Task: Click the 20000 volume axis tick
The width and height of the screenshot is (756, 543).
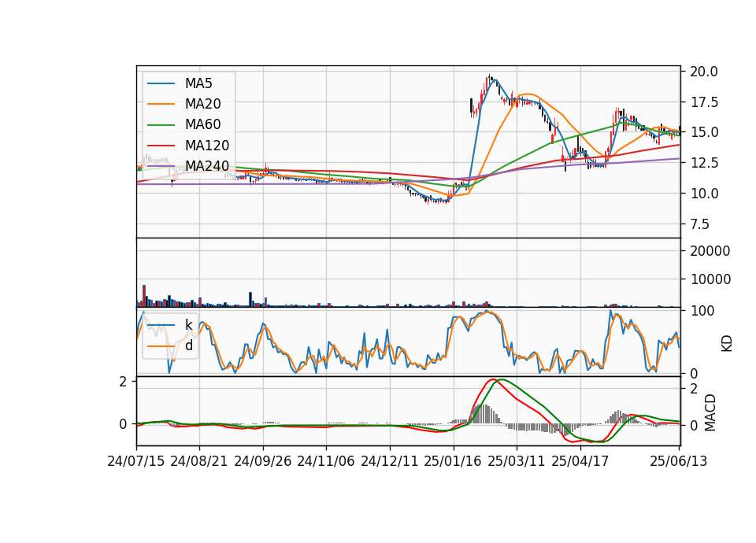Action: coord(710,251)
